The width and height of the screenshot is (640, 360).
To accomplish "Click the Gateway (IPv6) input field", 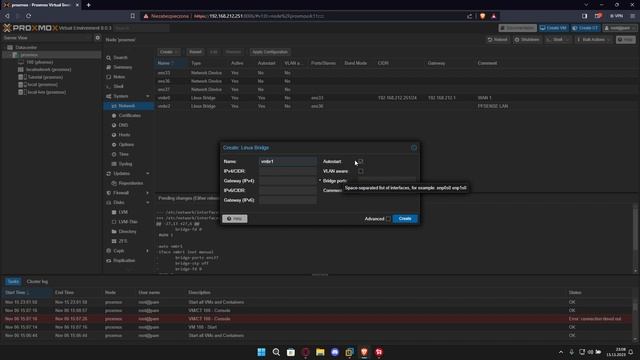I will 288,200.
